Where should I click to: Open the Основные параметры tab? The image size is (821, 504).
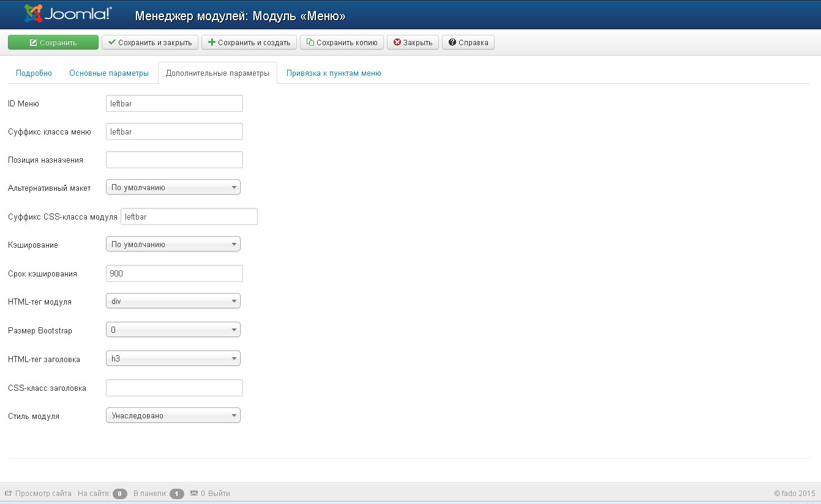click(109, 73)
